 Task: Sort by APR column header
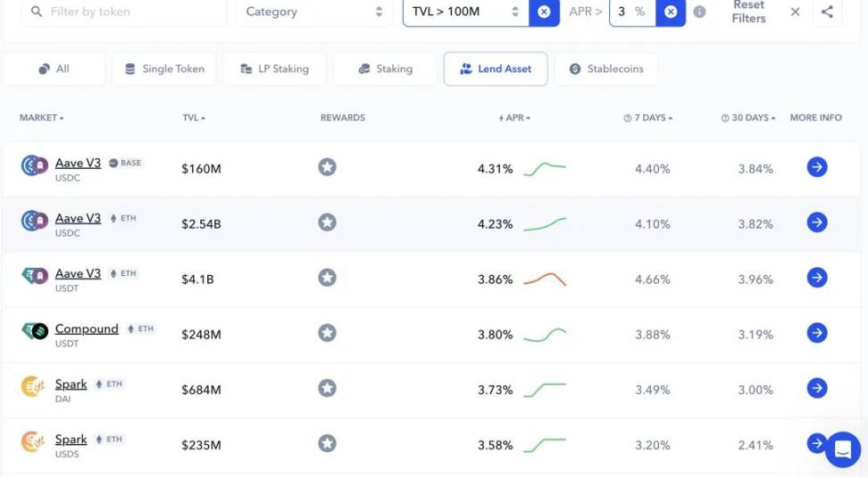514,117
